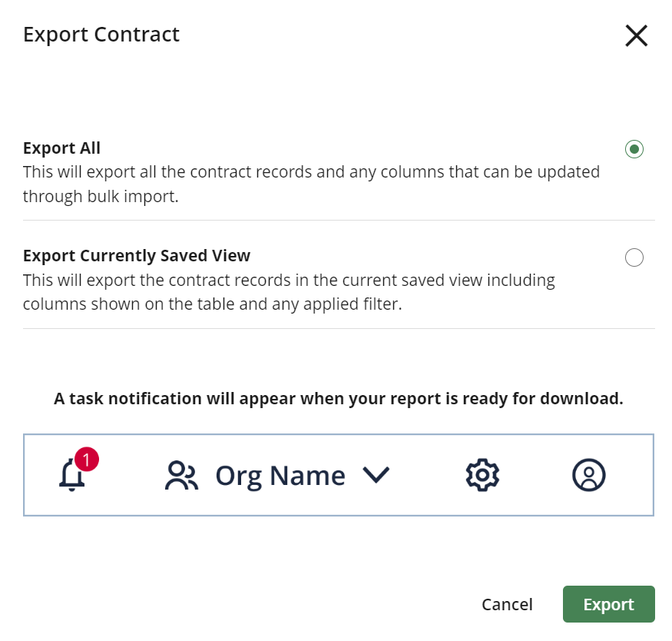Open the Org Name organization selector
Image resolution: width=672 pixels, height=641 pixels.
coord(280,475)
